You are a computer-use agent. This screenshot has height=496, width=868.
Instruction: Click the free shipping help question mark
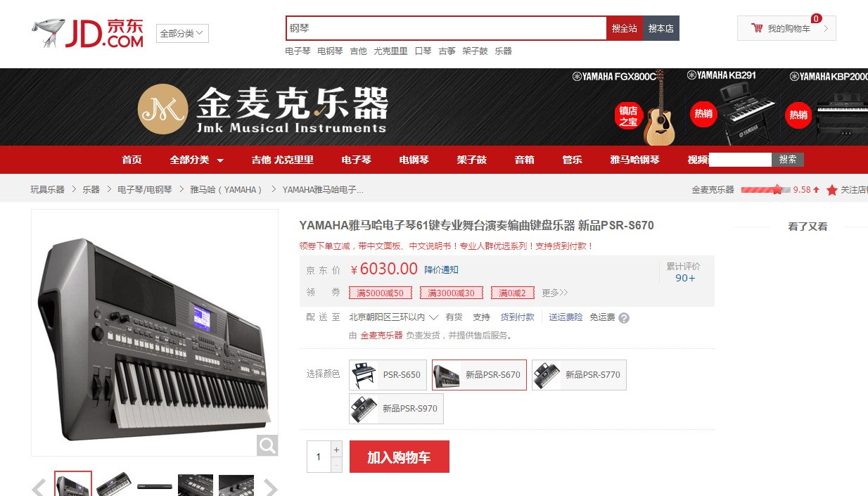point(624,318)
